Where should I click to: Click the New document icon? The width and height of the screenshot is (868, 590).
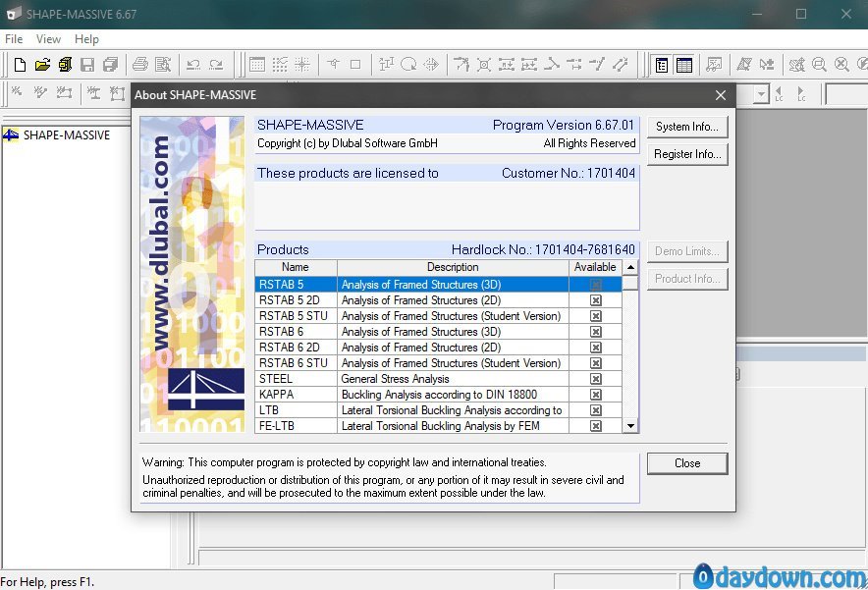coord(20,65)
